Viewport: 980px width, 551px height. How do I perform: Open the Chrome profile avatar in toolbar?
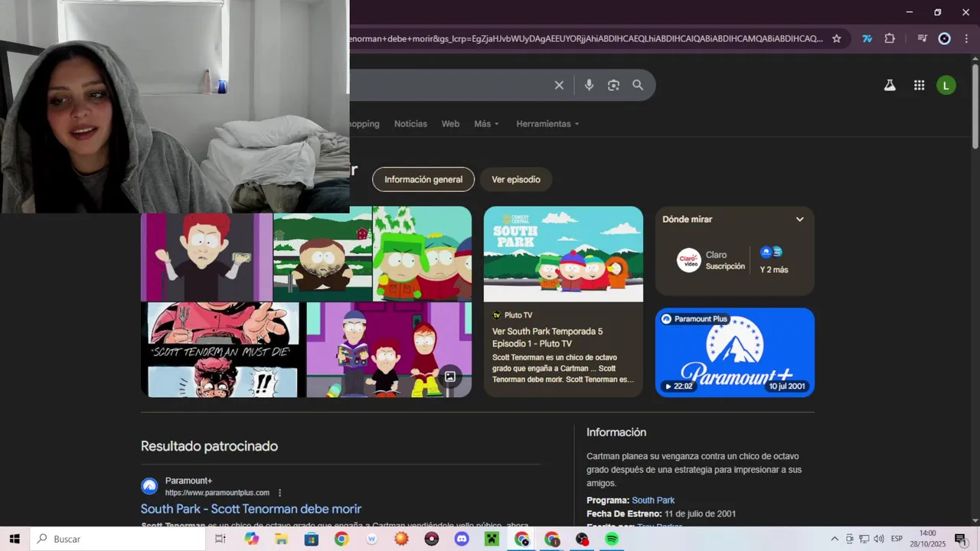(x=945, y=38)
